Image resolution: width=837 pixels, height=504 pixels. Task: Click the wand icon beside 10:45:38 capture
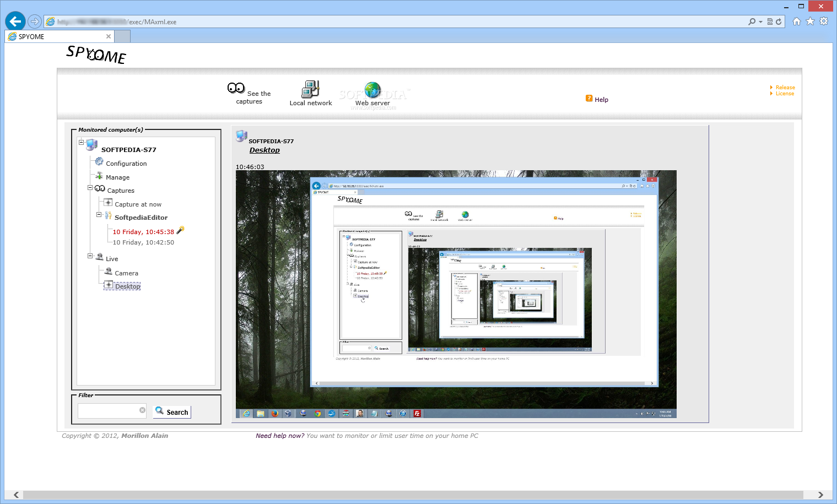point(180,230)
